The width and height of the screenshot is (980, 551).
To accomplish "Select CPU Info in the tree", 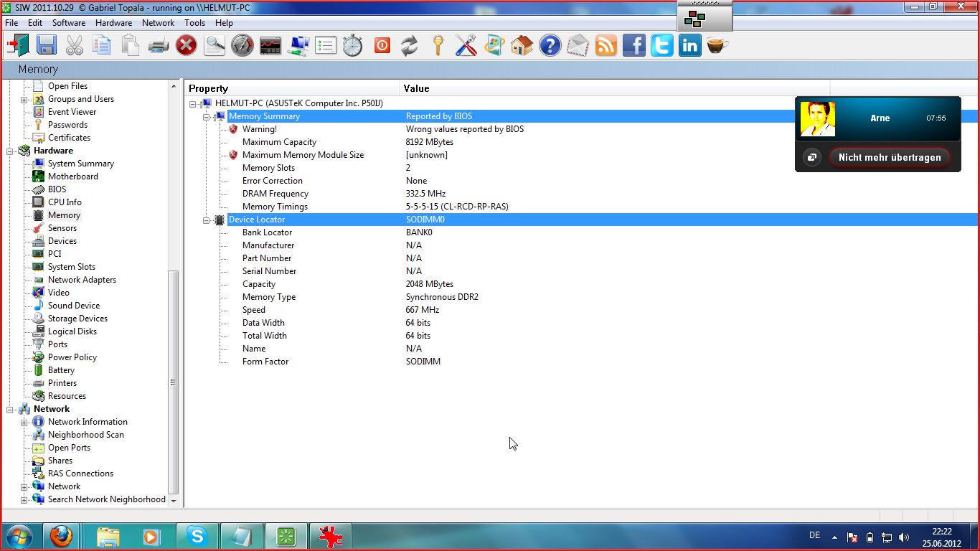I will 65,202.
